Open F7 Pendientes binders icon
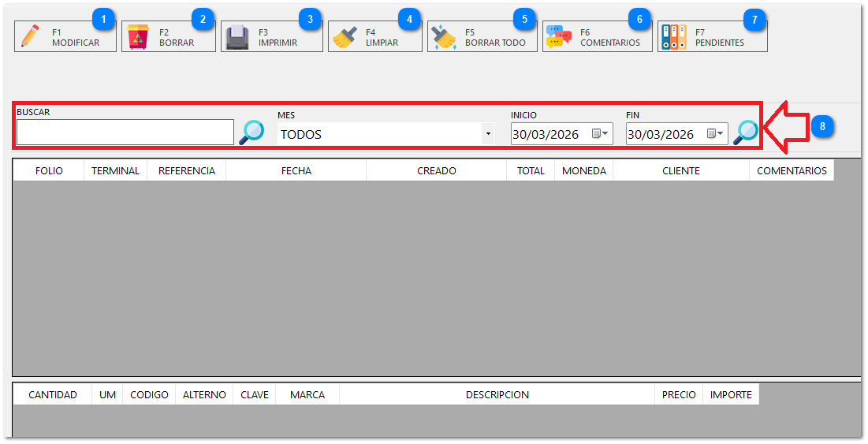Viewport: 868px width, 444px height. (674, 37)
